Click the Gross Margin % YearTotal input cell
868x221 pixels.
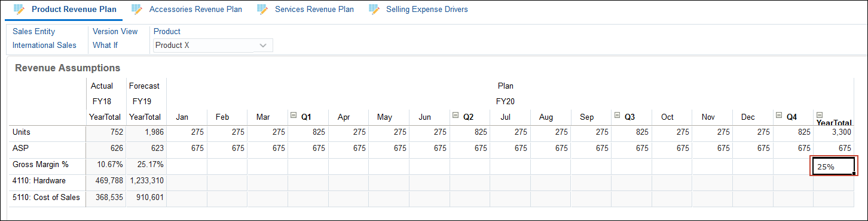click(833, 166)
